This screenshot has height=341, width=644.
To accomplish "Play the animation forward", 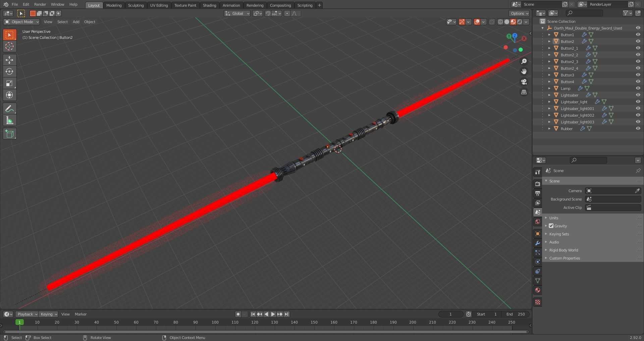I will tap(273, 314).
